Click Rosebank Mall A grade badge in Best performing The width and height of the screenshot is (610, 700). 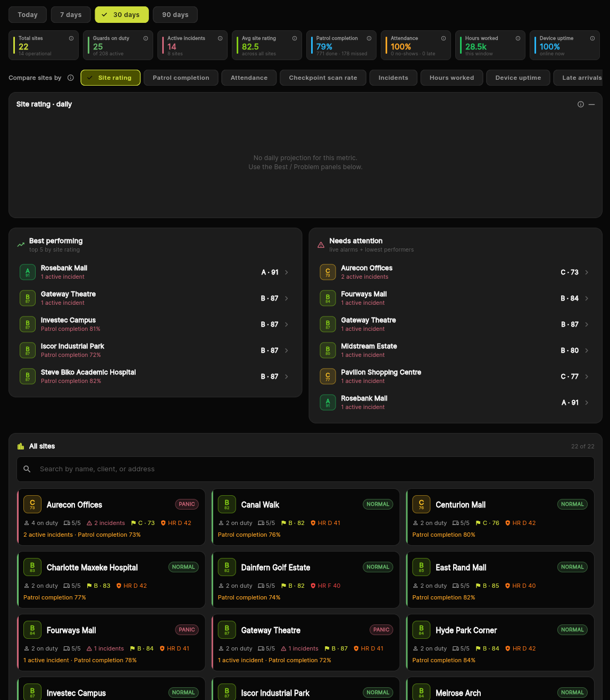pyautogui.click(x=28, y=272)
